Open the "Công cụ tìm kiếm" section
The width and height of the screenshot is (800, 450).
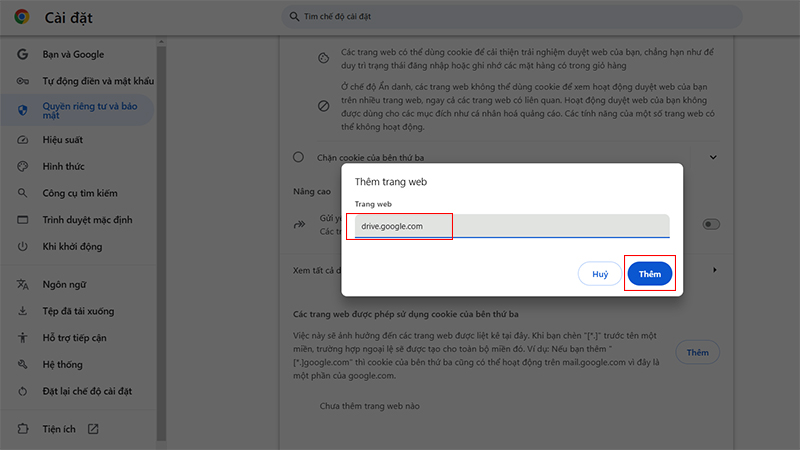pyautogui.click(x=78, y=193)
